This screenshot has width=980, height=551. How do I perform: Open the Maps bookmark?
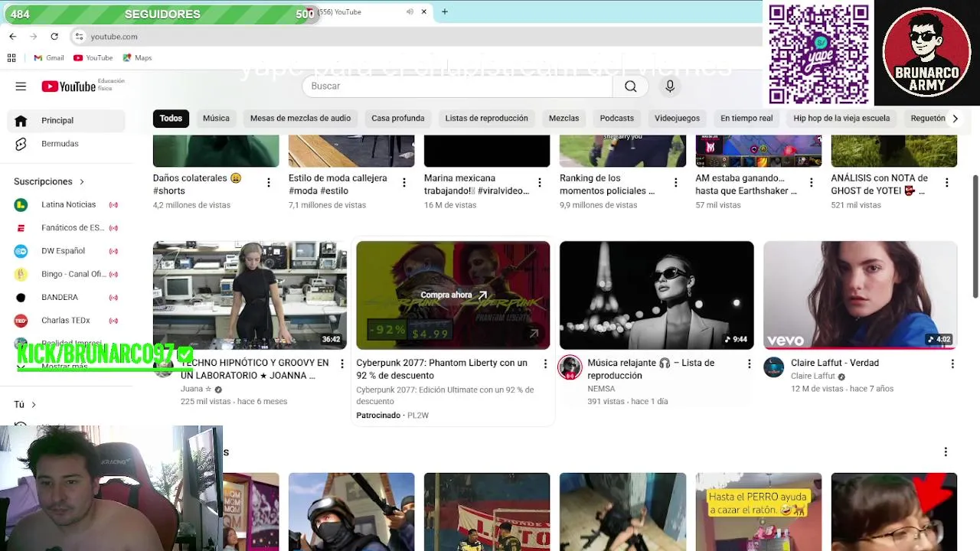click(x=137, y=58)
